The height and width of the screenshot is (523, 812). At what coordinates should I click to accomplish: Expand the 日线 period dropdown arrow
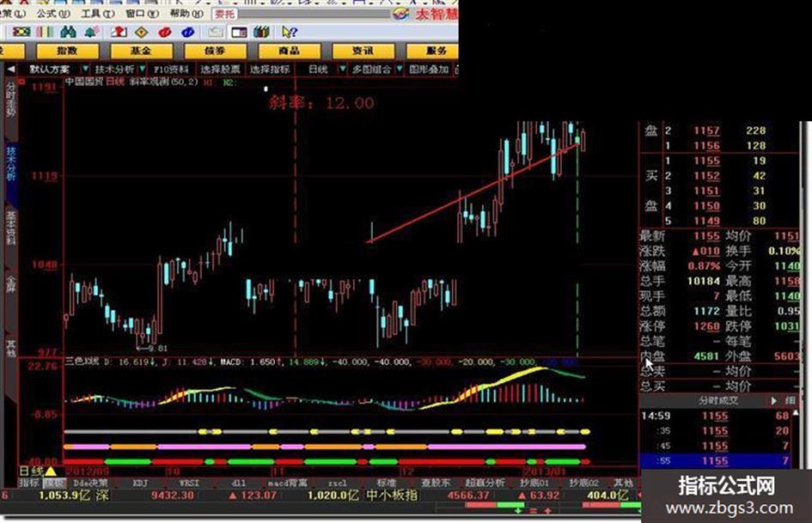(x=342, y=69)
